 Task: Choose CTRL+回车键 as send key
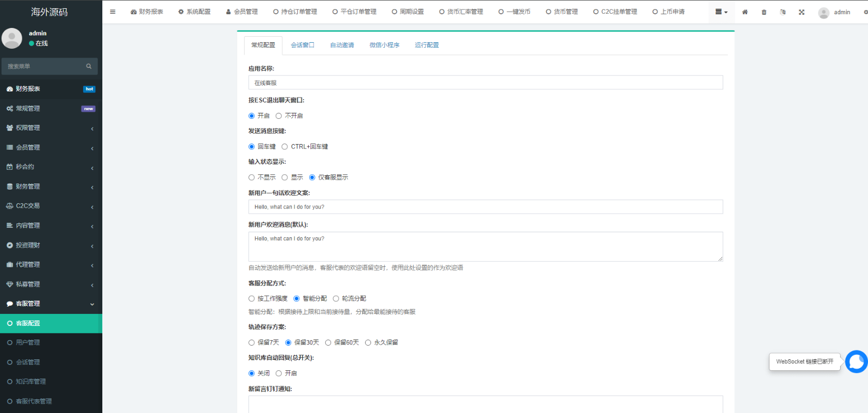(285, 147)
